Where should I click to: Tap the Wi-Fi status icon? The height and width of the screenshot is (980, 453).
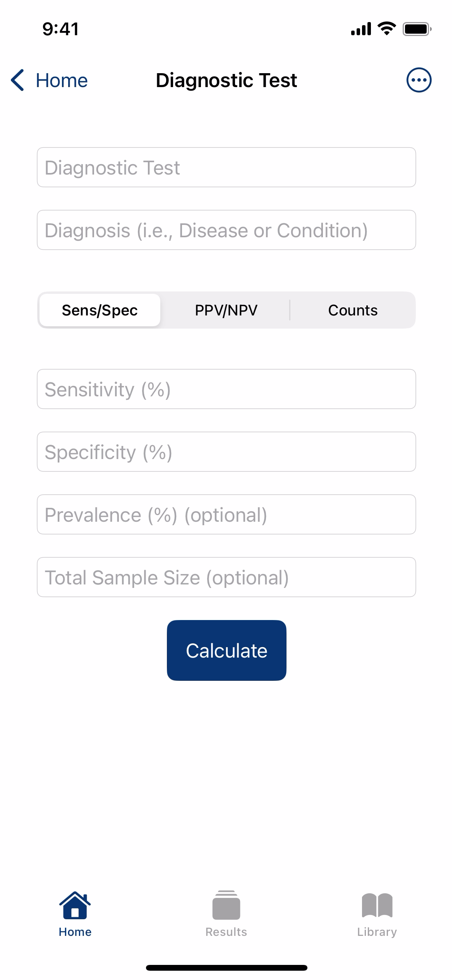[386, 29]
